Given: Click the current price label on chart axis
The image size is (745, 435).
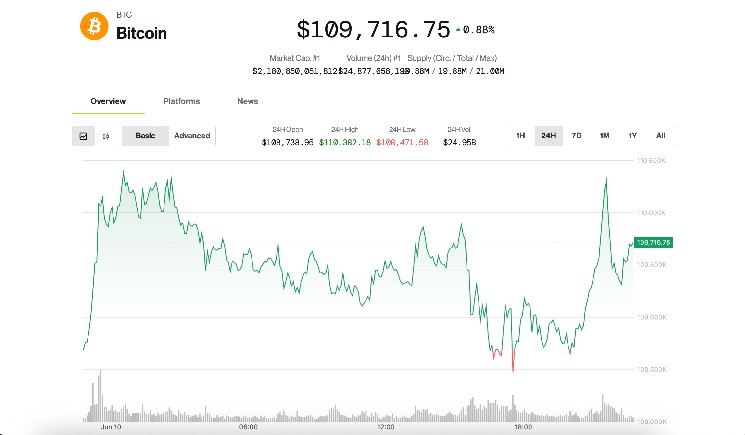Looking at the screenshot, I should pyautogui.click(x=653, y=242).
